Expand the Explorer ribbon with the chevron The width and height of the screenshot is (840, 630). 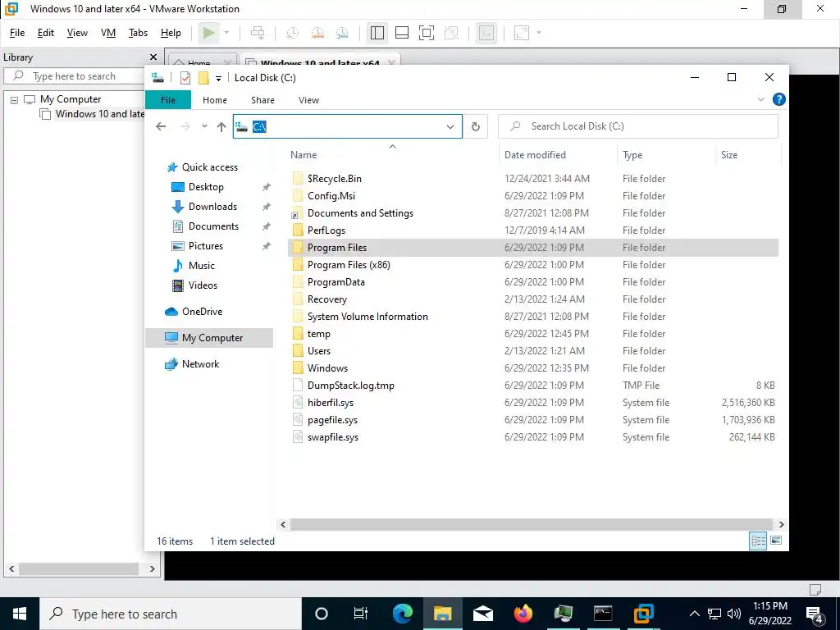coord(760,99)
